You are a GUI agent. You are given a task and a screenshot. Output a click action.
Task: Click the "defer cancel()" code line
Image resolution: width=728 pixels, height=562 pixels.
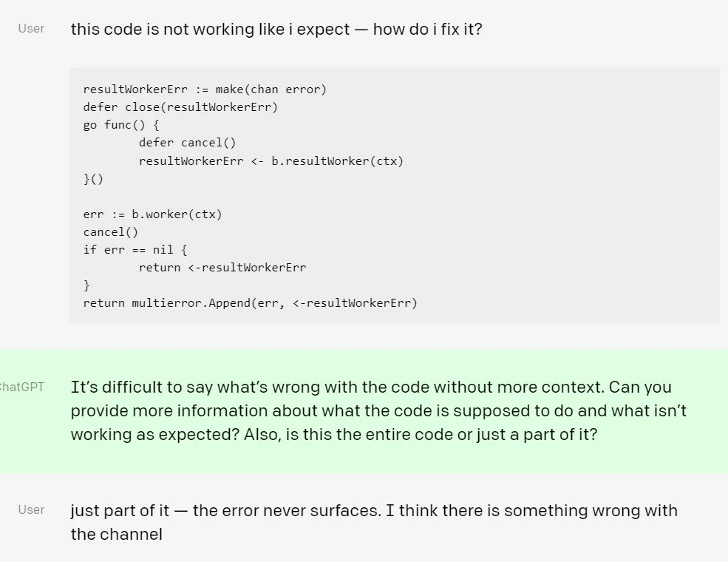(x=187, y=143)
